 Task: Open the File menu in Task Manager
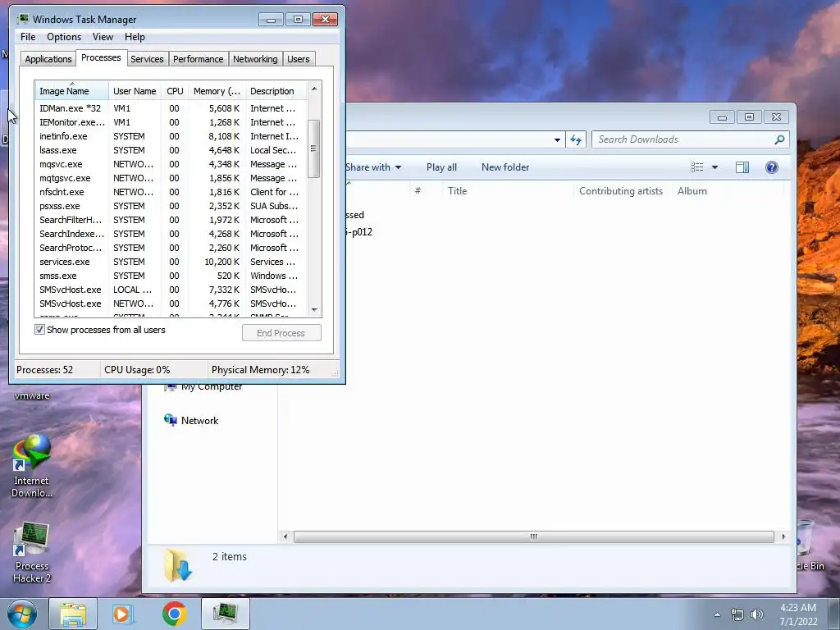coord(28,36)
